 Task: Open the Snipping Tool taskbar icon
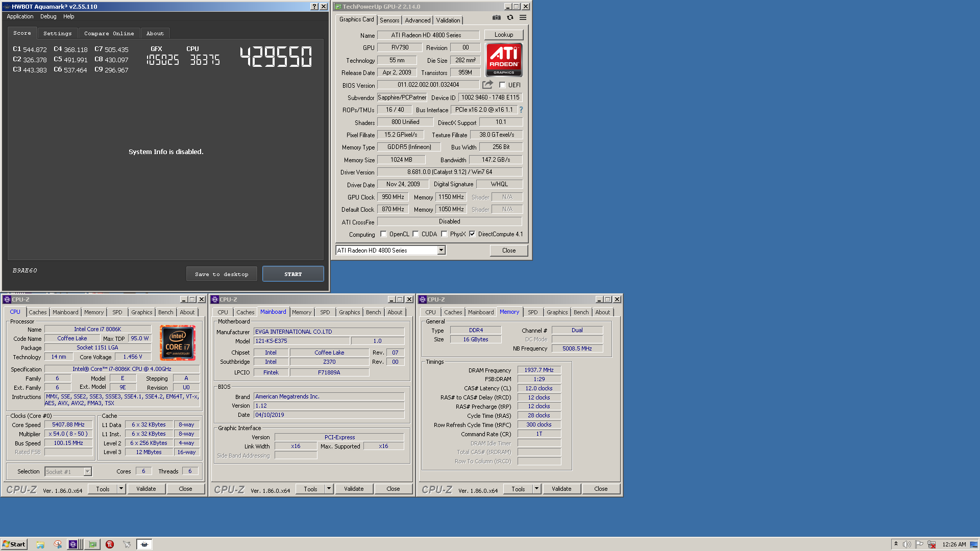[58, 544]
